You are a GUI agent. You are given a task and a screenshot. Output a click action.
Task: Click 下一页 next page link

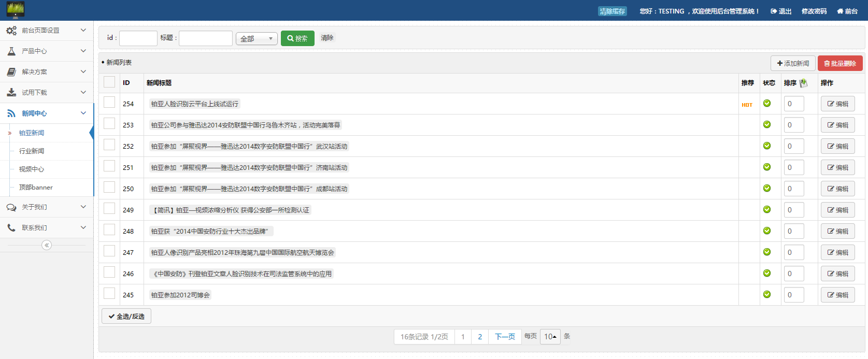coord(505,337)
